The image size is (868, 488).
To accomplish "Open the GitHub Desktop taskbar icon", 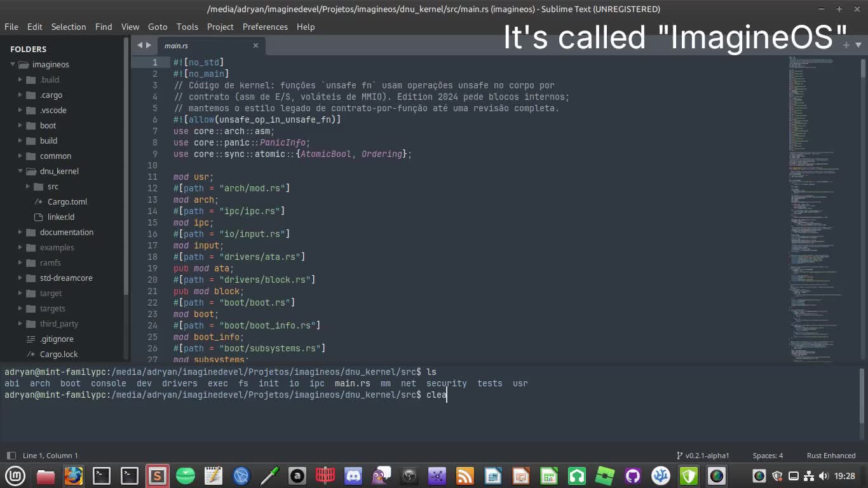I will [632, 475].
